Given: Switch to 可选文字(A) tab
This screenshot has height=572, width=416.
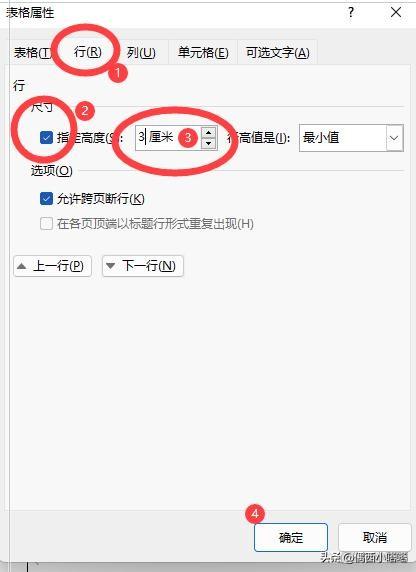Looking at the screenshot, I should 278,53.
